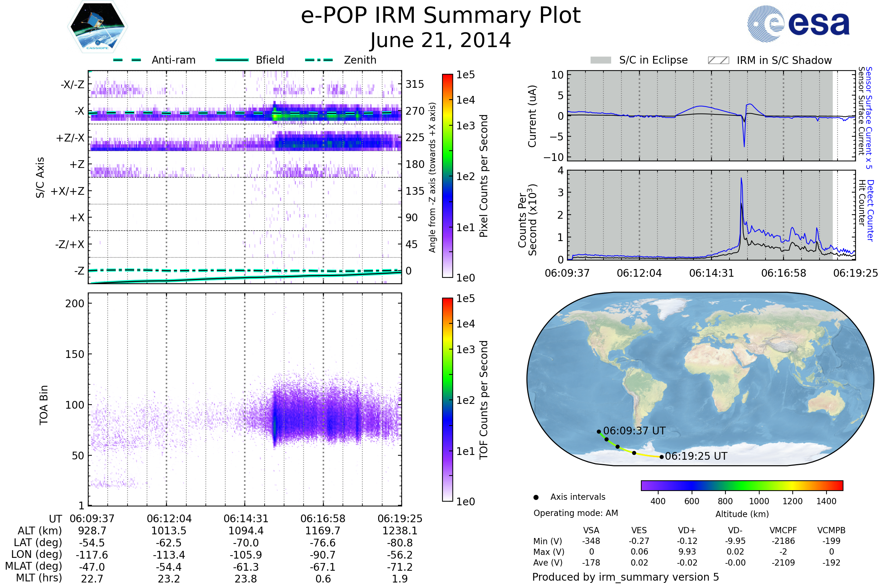Screen dimensions: 882x588
Task: Click the Operating mode: AM text
Action: pyautogui.click(x=576, y=513)
